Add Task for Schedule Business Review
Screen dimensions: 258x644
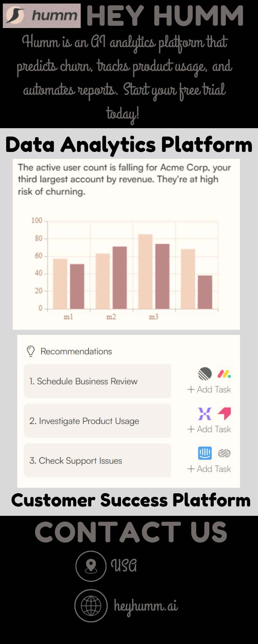coord(209,390)
